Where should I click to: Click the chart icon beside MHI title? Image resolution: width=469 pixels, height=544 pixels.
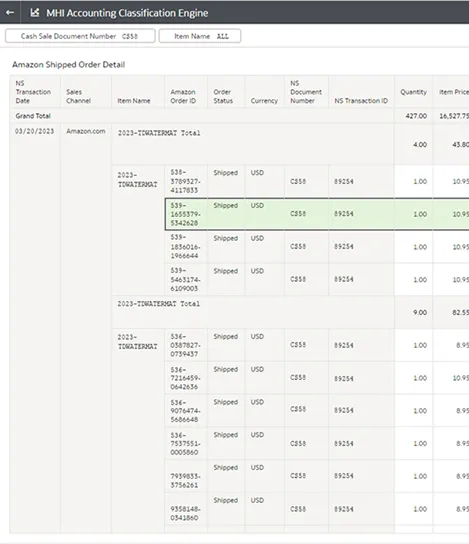(x=35, y=13)
